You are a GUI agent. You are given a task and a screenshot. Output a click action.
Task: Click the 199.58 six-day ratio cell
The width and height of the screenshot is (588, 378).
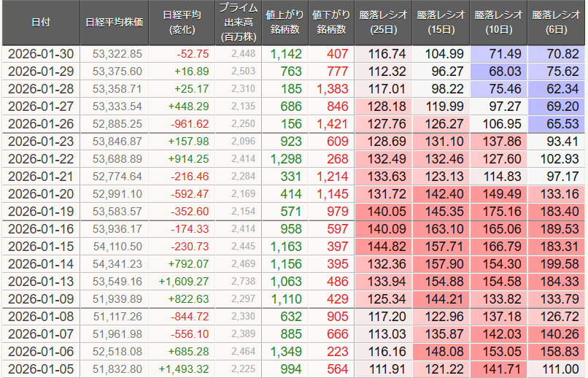(x=557, y=263)
